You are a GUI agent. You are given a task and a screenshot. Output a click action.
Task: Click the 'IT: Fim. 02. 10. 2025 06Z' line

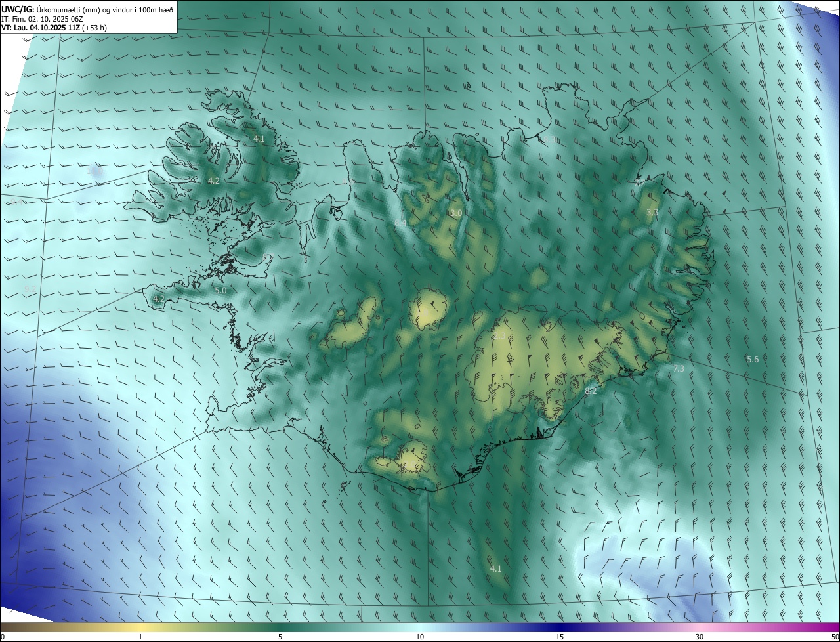(46, 18)
